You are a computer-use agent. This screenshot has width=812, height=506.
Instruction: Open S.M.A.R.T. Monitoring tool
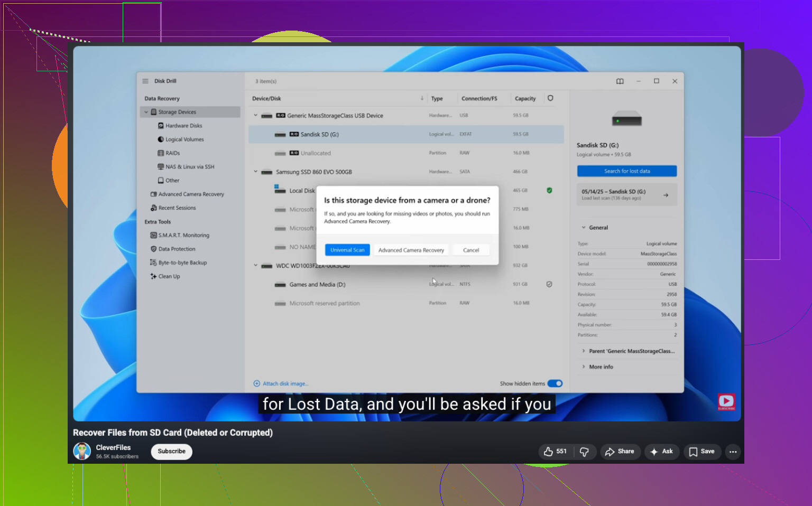pyautogui.click(x=184, y=236)
